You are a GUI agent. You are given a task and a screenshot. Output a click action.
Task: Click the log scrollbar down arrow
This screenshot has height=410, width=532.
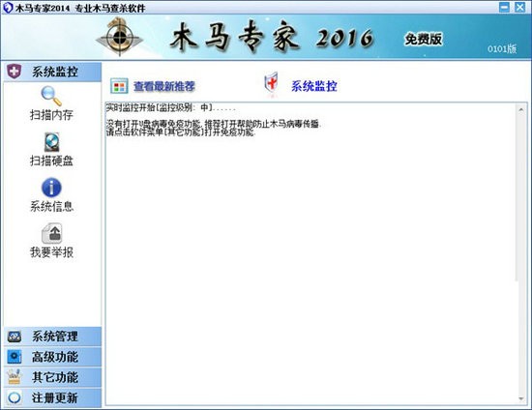coord(521,399)
